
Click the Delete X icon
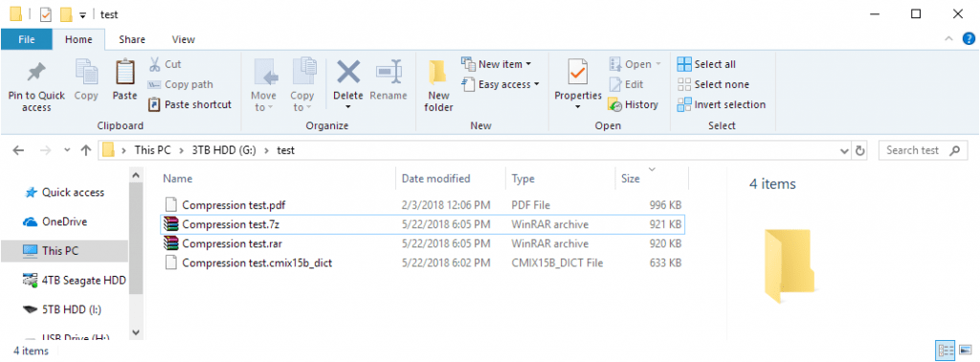click(348, 72)
